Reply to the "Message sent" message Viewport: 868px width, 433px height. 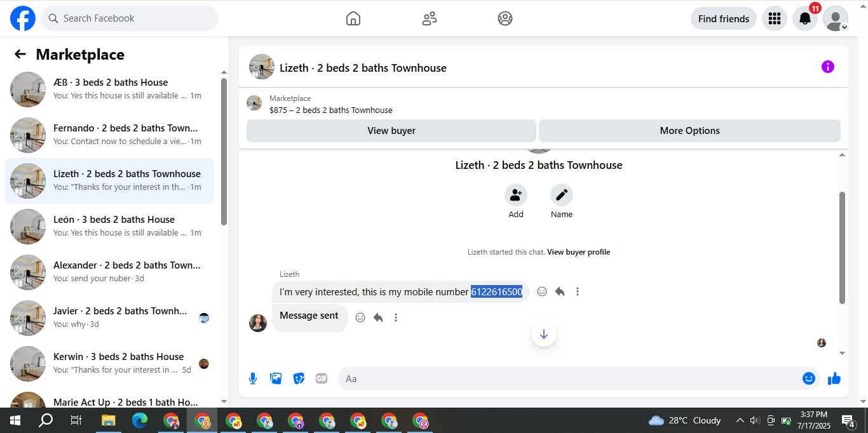point(378,317)
